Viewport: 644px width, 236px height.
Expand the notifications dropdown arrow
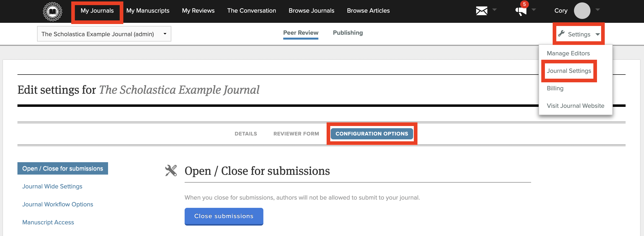click(x=534, y=10)
